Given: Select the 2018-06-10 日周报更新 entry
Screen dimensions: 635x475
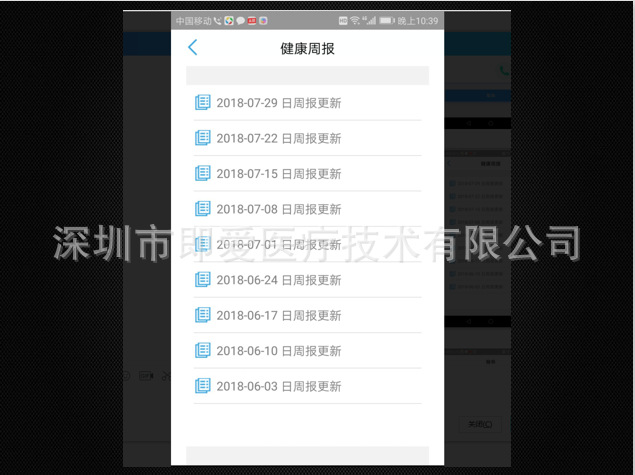Looking at the screenshot, I should (x=307, y=351).
